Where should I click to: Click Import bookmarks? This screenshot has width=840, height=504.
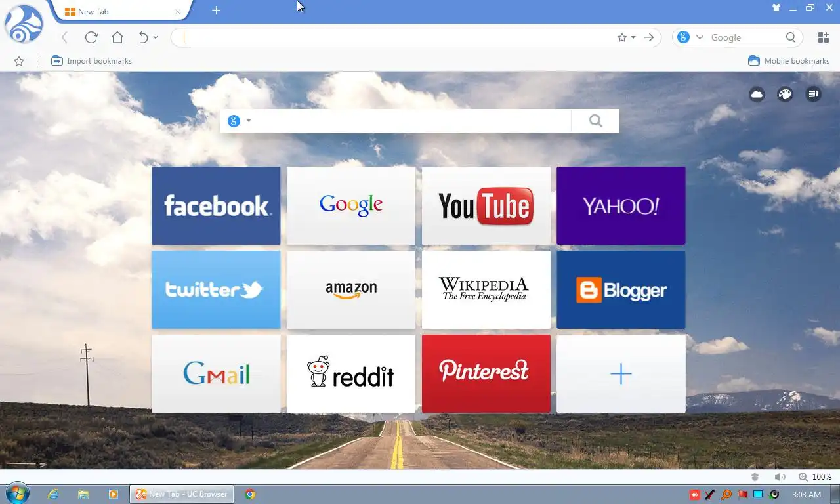point(91,61)
